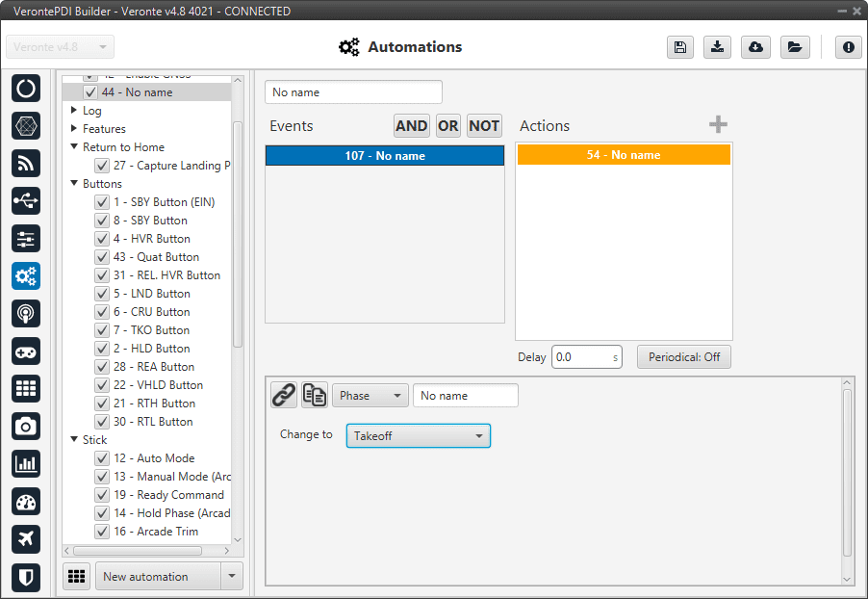Uncheck the 12 - Auto Mode checkbox
This screenshot has height=599, width=868.
pyautogui.click(x=101, y=458)
